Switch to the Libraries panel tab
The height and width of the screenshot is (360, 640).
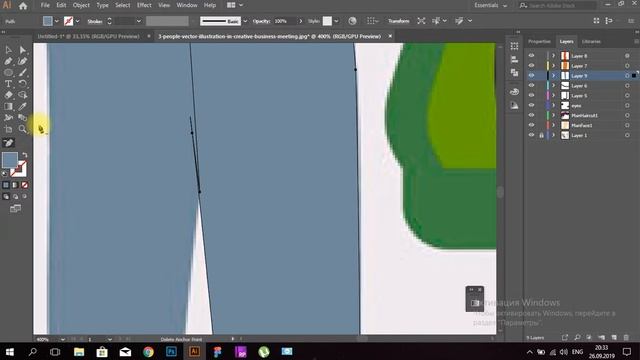tap(591, 42)
